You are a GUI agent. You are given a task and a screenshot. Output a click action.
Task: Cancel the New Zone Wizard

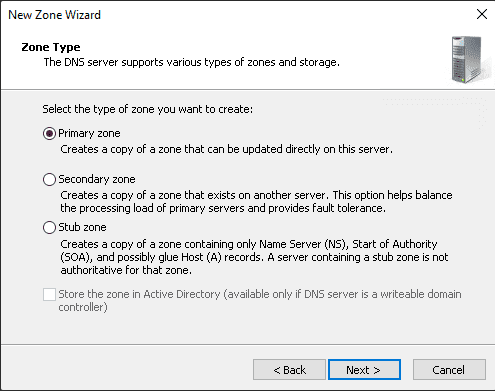[449, 370]
